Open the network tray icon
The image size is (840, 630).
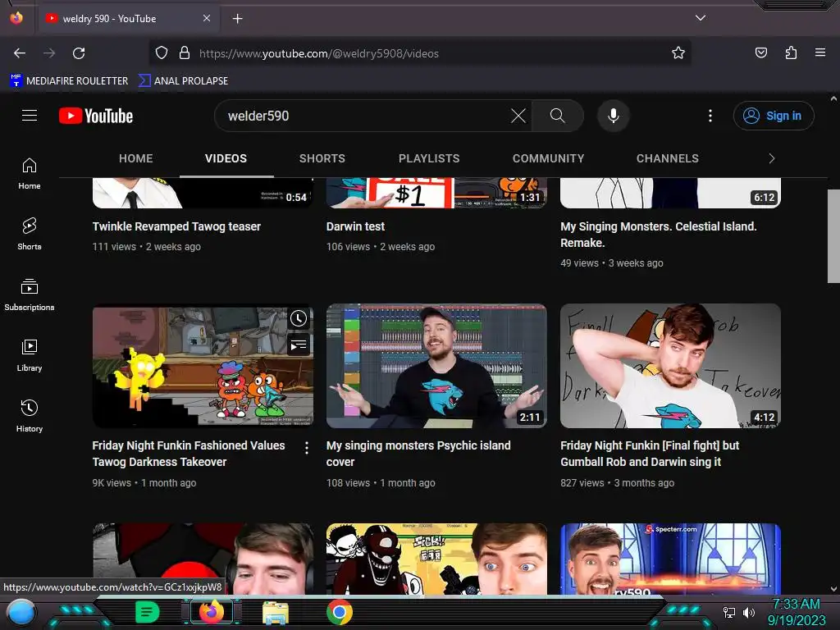tap(729, 612)
